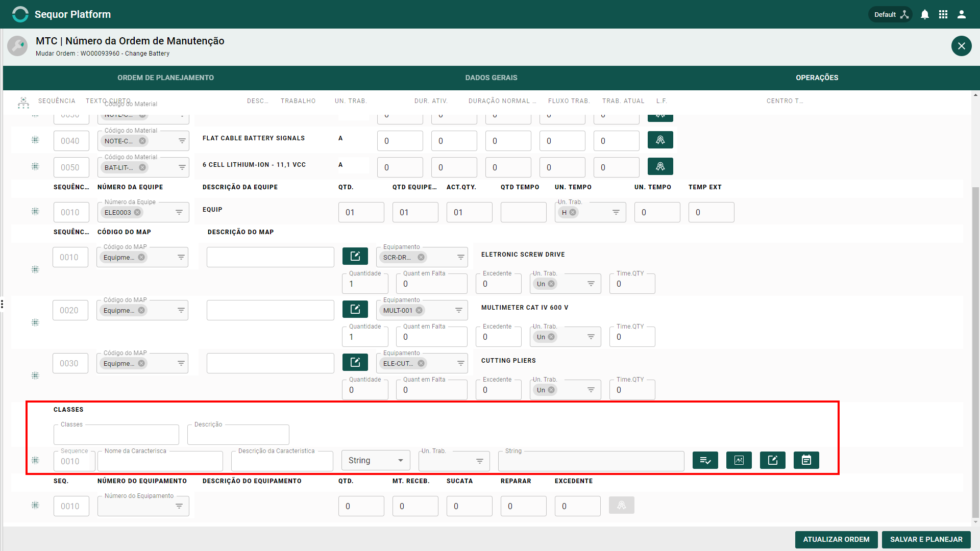Image resolution: width=980 pixels, height=551 pixels.
Task: Open edit icon for Eletronic Screw Drive row
Action: (x=355, y=256)
